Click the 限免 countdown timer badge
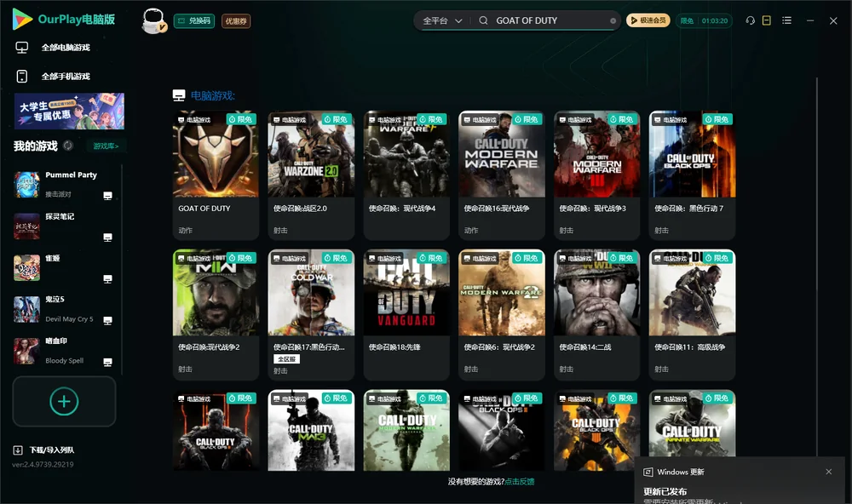The width and height of the screenshot is (852, 504). coord(705,20)
